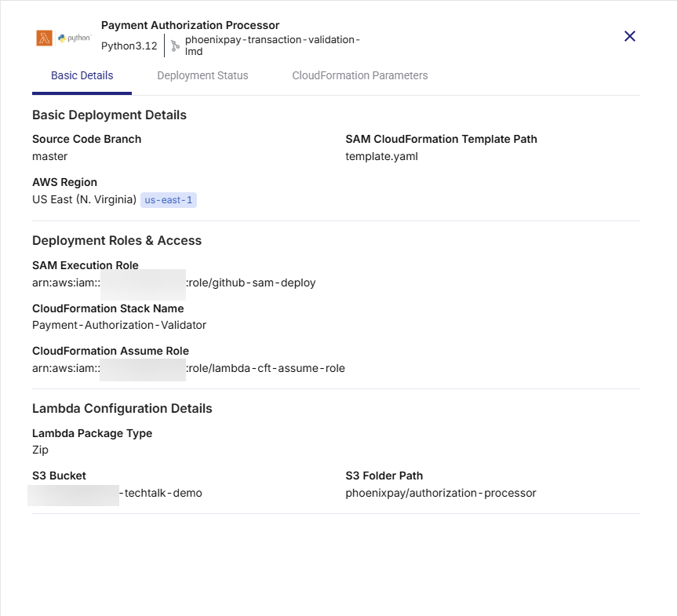Select the Basic Details tab
The image size is (677, 616).
point(82,75)
